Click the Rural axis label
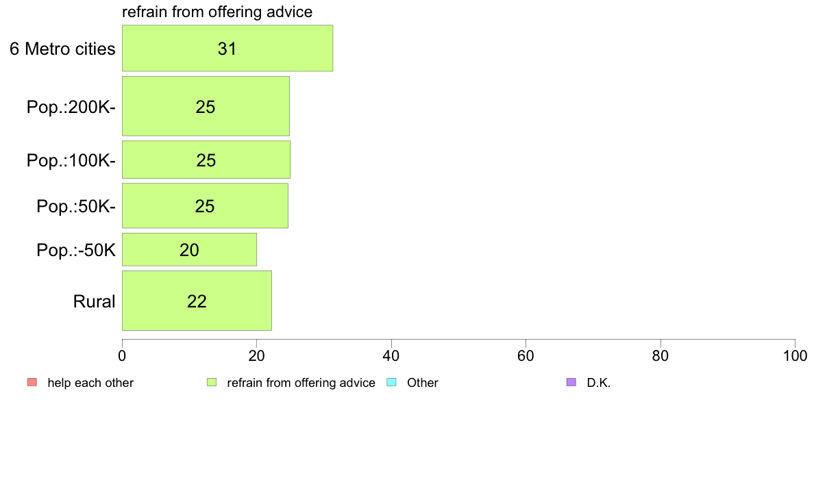This screenshot has width=814, height=504. click(x=94, y=301)
